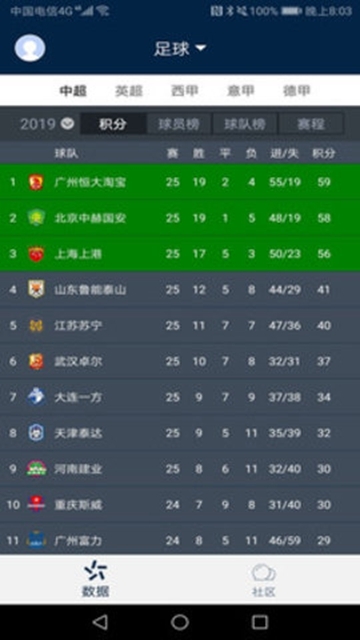Viewport: 360px width, 640px height.
Task: Select the 球队榜 team rankings
Action: pyautogui.click(x=245, y=124)
